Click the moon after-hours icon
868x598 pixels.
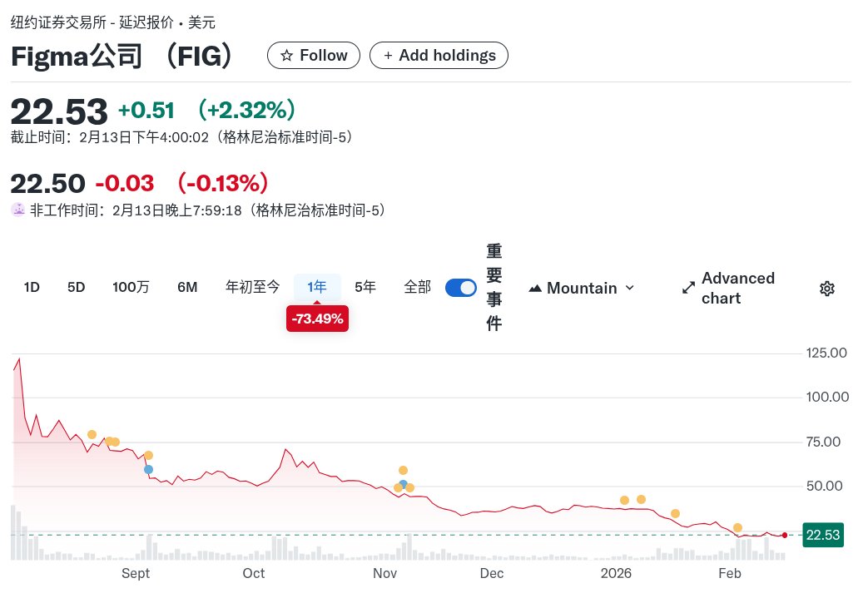point(18,210)
